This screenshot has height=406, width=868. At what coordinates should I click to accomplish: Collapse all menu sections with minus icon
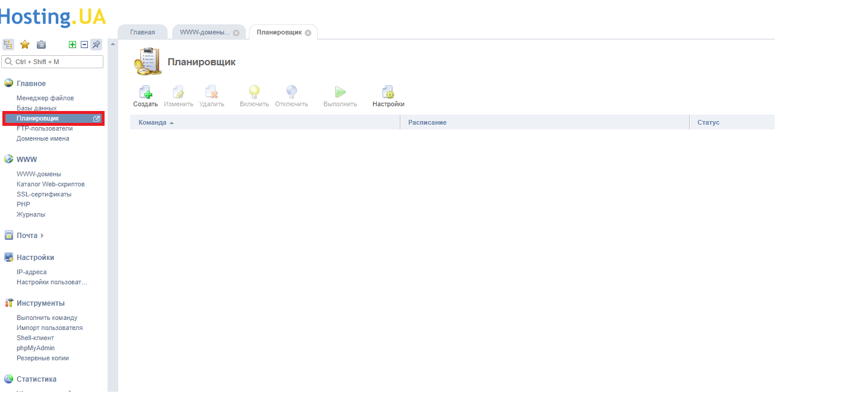pyautogui.click(x=84, y=45)
